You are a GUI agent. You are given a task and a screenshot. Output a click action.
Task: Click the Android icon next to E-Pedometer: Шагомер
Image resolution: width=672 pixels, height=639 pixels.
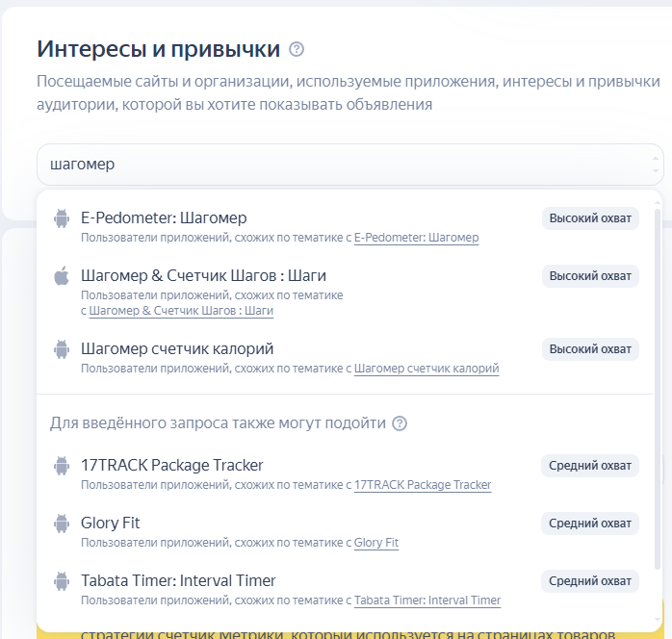(62, 218)
